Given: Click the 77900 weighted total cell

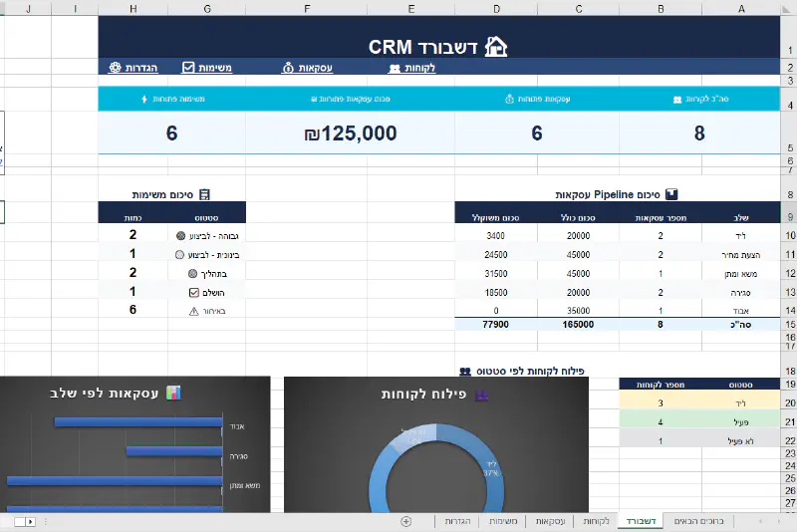Looking at the screenshot, I should (496, 324).
